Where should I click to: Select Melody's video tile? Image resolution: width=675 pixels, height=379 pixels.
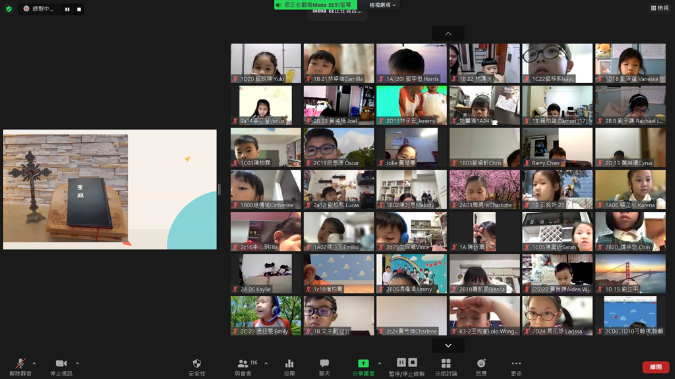[412, 190]
